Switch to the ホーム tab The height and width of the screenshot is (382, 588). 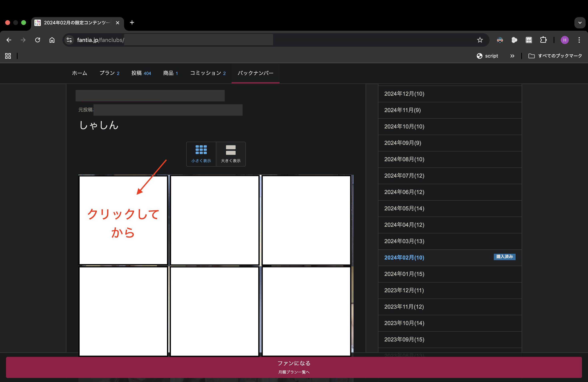tap(79, 73)
